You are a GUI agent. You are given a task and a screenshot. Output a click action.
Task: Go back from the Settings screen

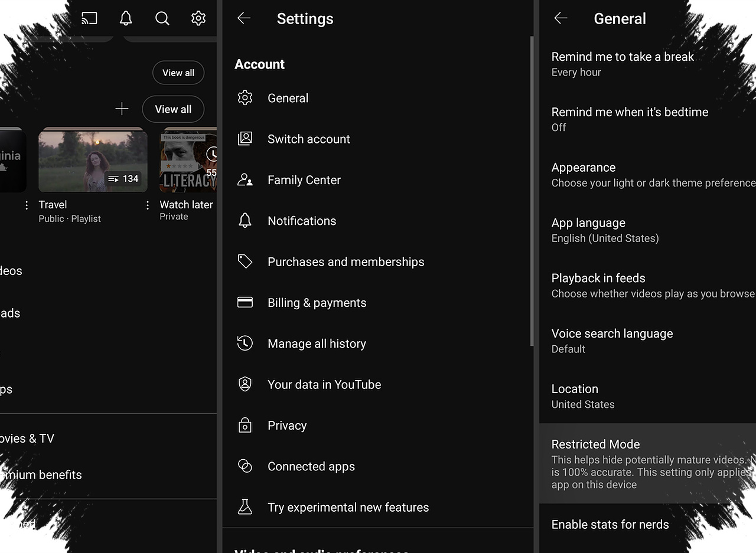pos(244,18)
